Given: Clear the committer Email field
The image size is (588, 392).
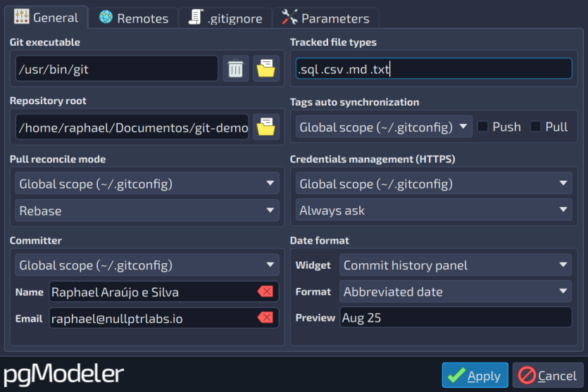Looking at the screenshot, I should (265, 318).
